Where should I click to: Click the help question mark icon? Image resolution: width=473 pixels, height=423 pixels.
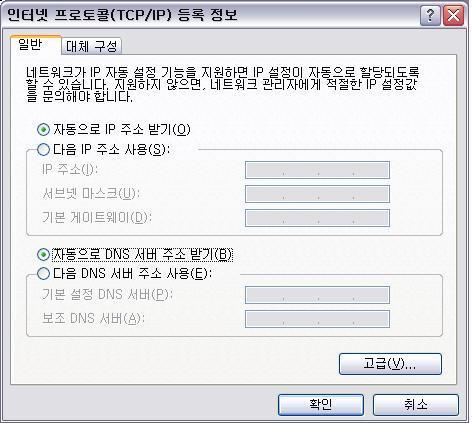pyautogui.click(x=430, y=15)
